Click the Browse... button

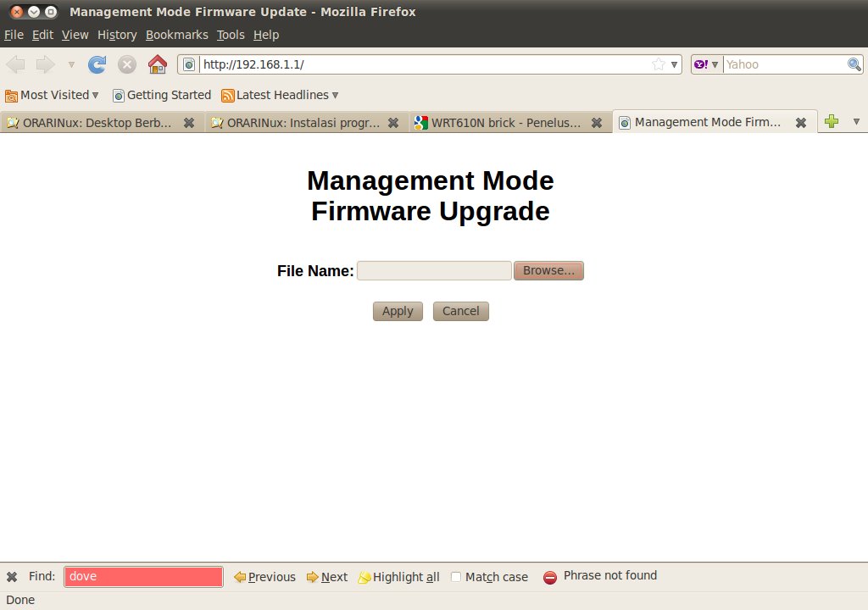click(x=548, y=270)
